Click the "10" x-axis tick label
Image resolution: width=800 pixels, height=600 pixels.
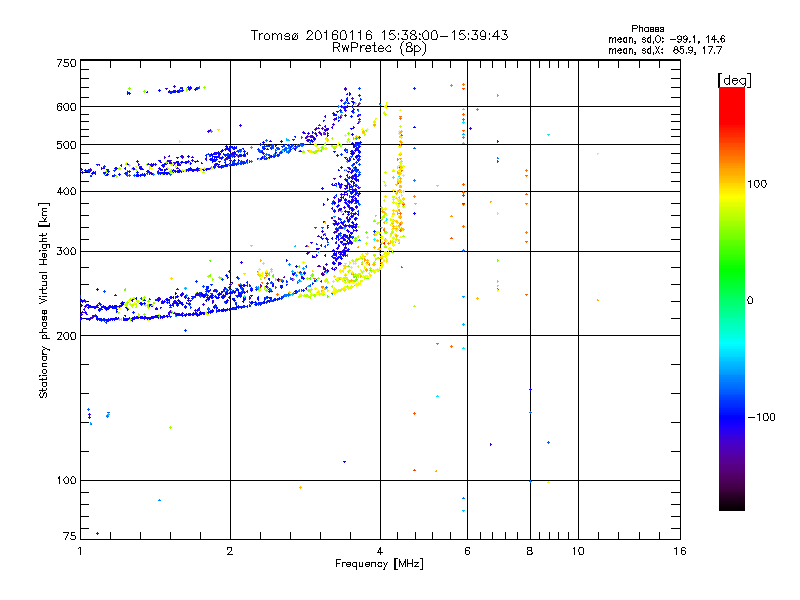(x=578, y=551)
